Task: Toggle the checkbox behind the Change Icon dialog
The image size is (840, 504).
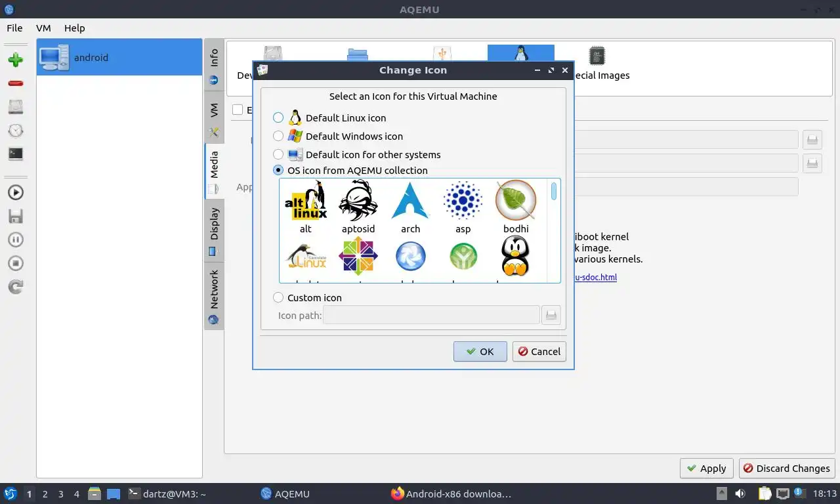Action: click(x=238, y=110)
